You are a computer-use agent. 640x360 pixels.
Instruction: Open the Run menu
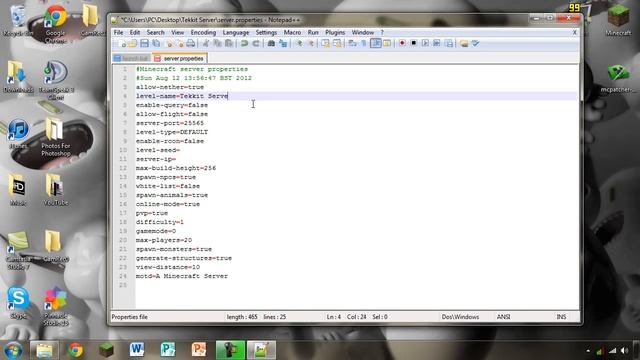click(313, 32)
